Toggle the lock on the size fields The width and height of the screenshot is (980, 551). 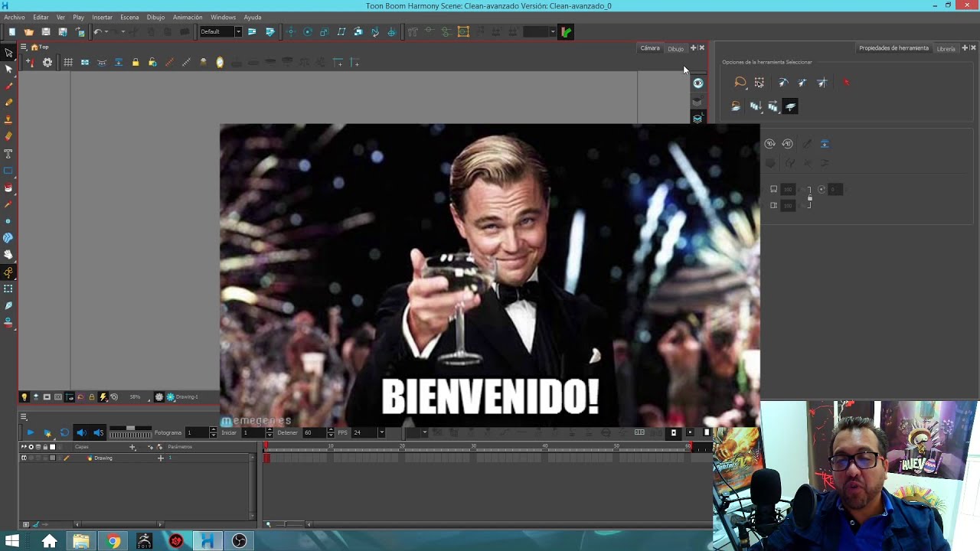pos(809,197)
